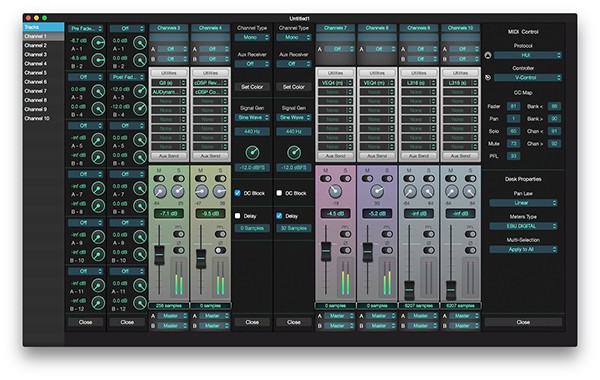Click the -inf dB B-12 send knob
Image resolution: width=600 pixels, height=380 pixels.
[98, 303]
